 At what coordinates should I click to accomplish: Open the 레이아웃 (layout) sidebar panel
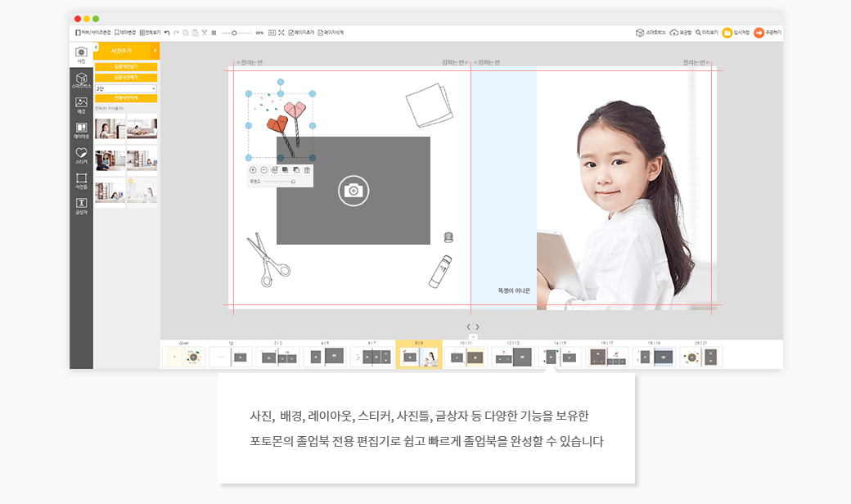coord(81,130)
